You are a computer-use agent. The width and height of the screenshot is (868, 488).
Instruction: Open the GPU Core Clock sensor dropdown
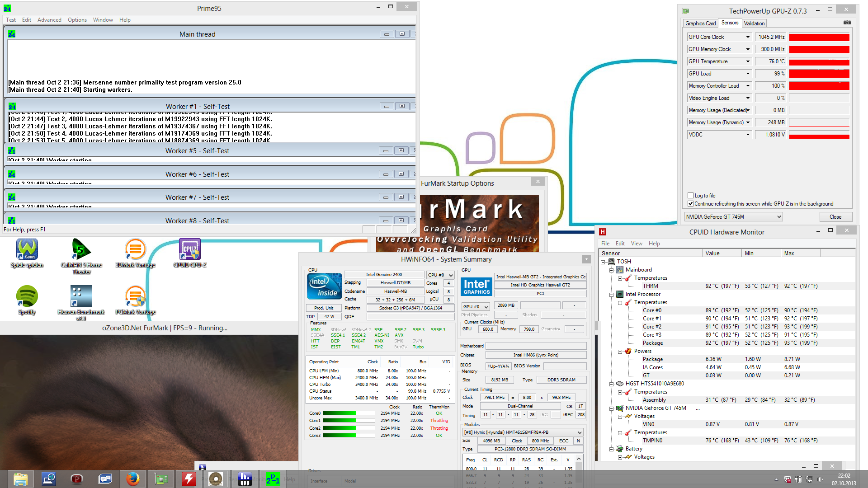point(748,37)
